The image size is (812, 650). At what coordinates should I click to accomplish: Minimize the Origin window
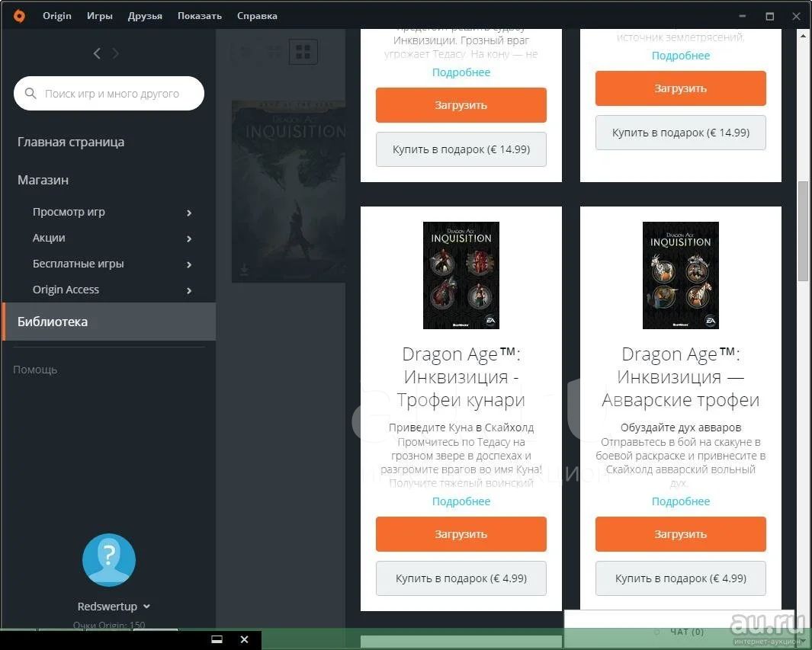[742, 16]
